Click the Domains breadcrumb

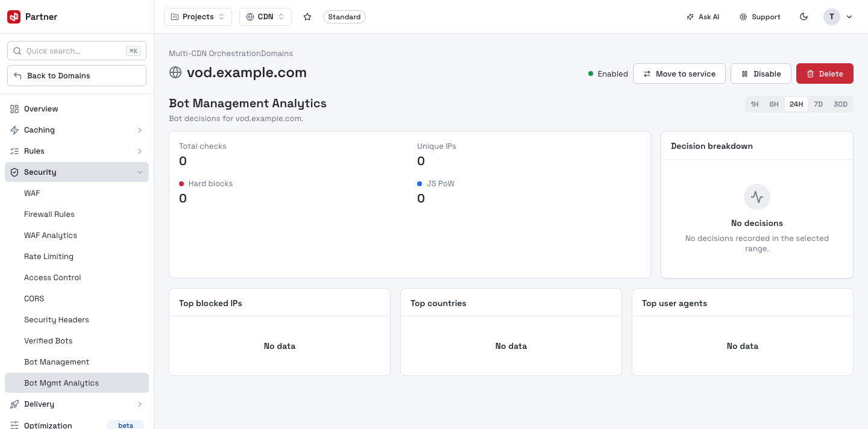tap(277, 54)
